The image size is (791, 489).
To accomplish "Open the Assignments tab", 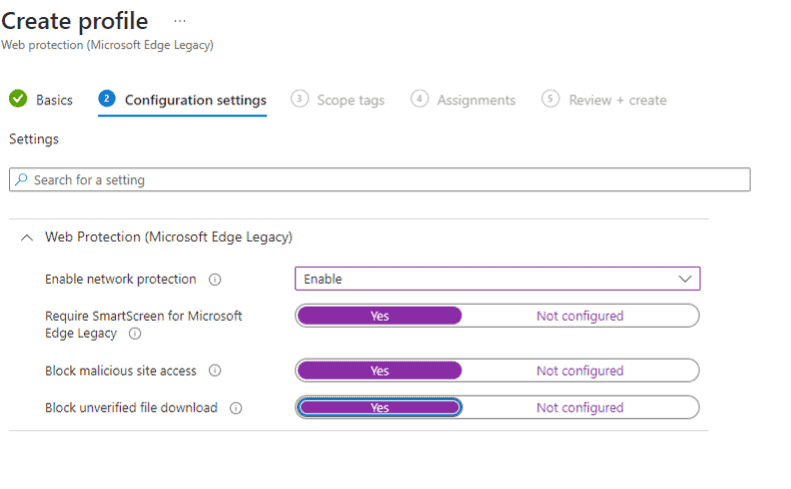I will pyautogui.click(x=476, y=100).
